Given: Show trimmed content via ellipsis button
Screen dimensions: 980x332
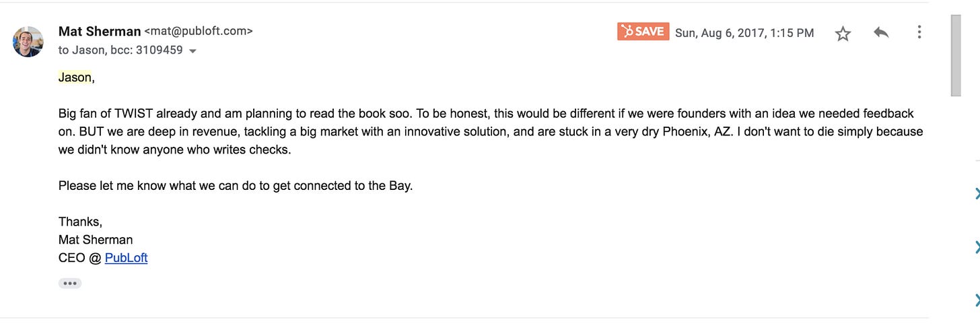Looking at the screenshot, I should pos(70,284).
